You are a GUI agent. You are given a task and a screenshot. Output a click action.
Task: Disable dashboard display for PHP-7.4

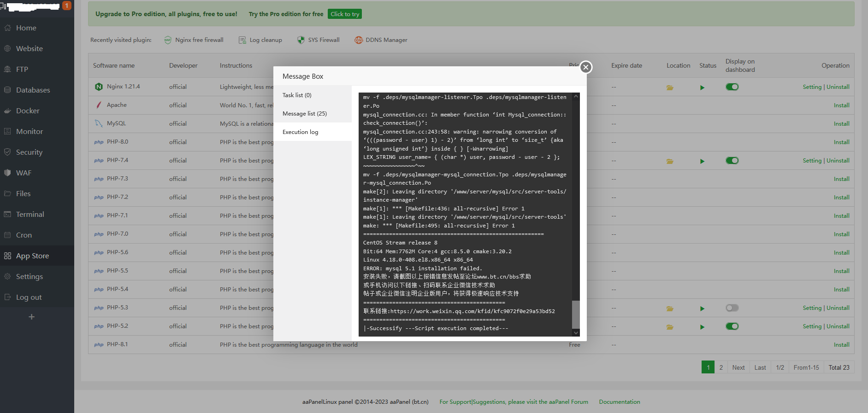coord(732,161)
